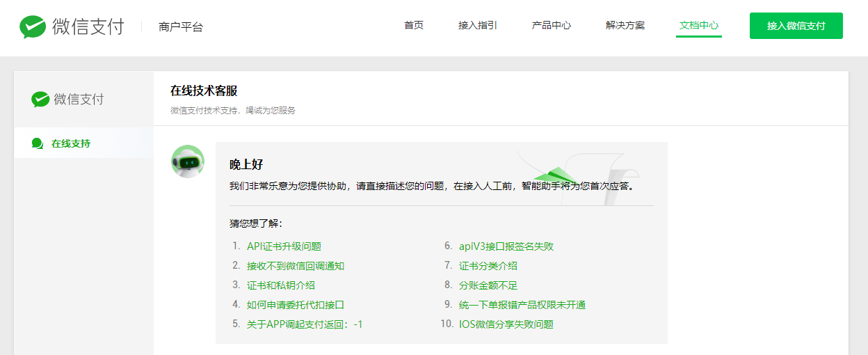Select 在线支持 in the sidebar
This screenshot has width=868, height=355.
coord(71,143)
